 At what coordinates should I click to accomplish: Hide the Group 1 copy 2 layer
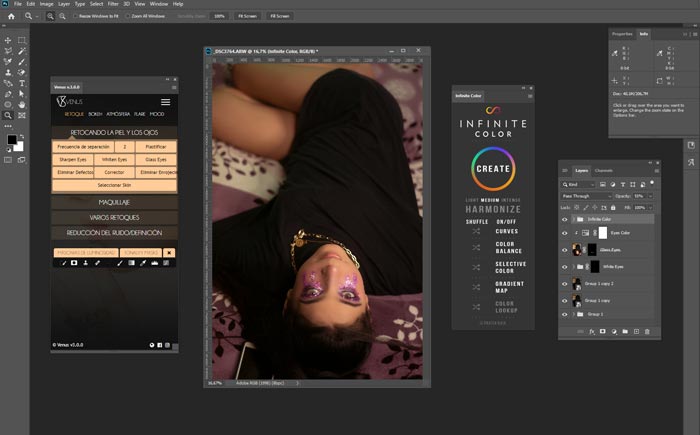(564, 284)
